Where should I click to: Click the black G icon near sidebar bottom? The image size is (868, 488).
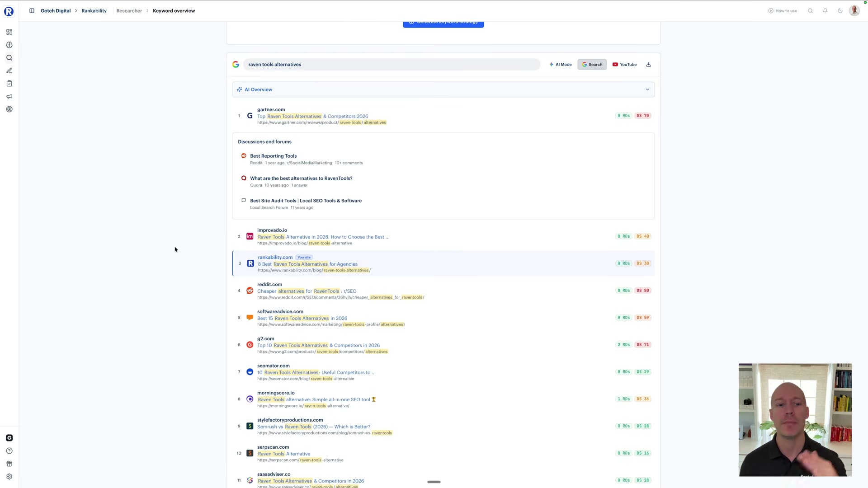tap(9, 438)
